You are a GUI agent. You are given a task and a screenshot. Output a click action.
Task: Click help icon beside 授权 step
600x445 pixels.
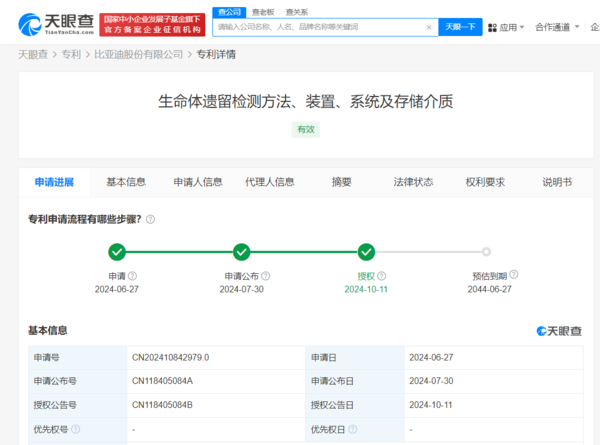point(382,276)
